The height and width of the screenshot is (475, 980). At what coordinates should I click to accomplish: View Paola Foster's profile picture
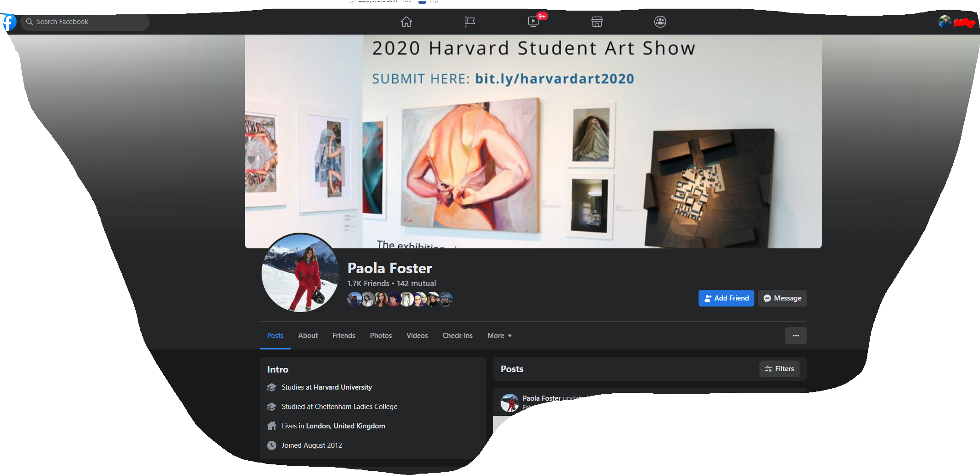[300, 273]
